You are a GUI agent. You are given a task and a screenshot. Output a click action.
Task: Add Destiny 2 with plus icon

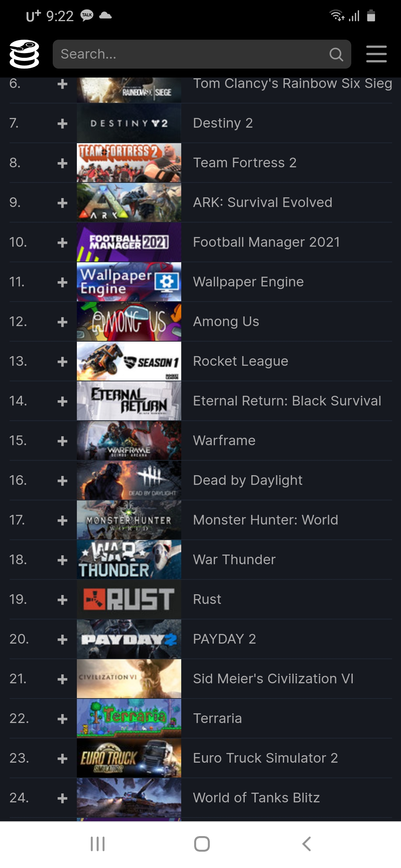pyautogui.click(x=62, y=124)
